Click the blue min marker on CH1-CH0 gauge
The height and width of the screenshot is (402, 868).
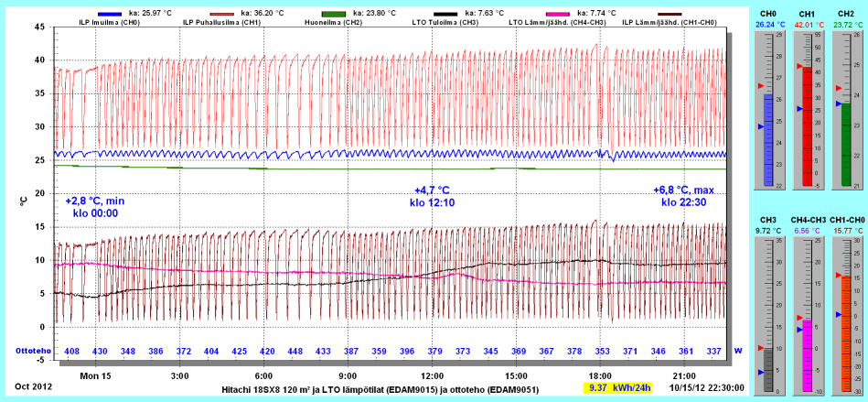click(839, 314)
